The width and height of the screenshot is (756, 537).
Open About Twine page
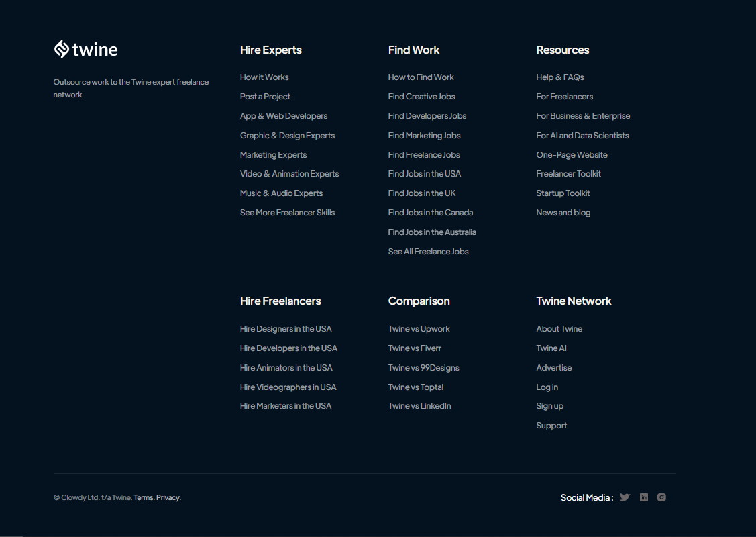pos(559,328)
